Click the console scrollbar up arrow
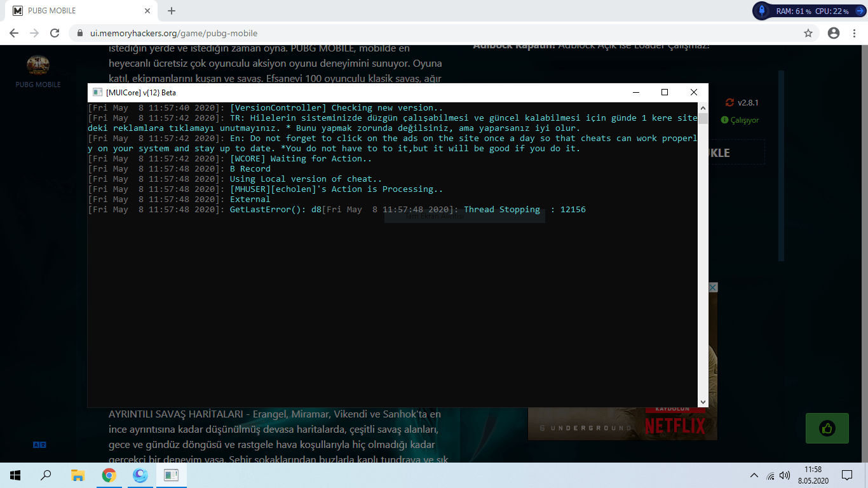 pos(703,107)
